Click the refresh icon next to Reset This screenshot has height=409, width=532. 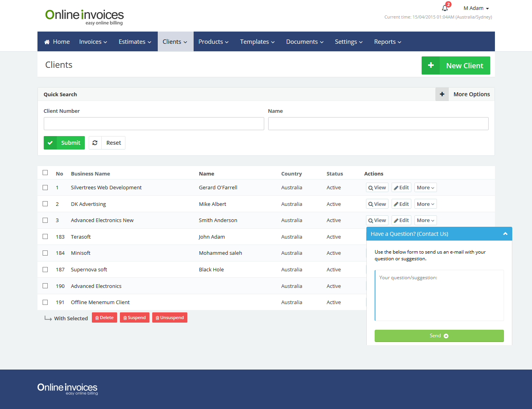95,143
